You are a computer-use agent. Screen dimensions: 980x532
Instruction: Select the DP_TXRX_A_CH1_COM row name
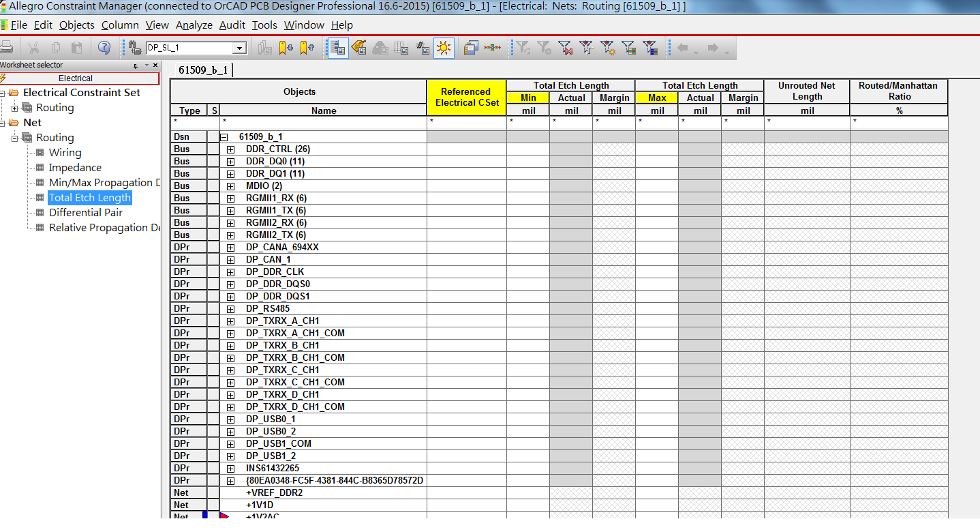coord(295,334)
